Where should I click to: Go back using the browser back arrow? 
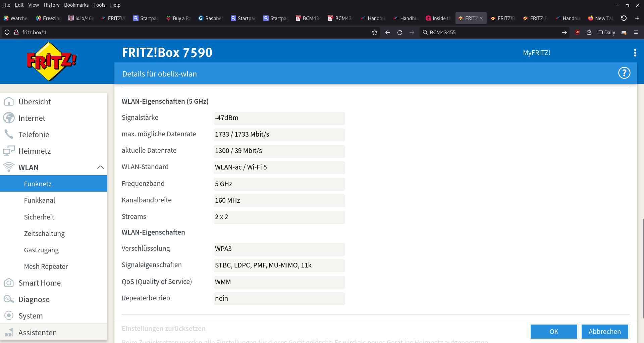387,33
